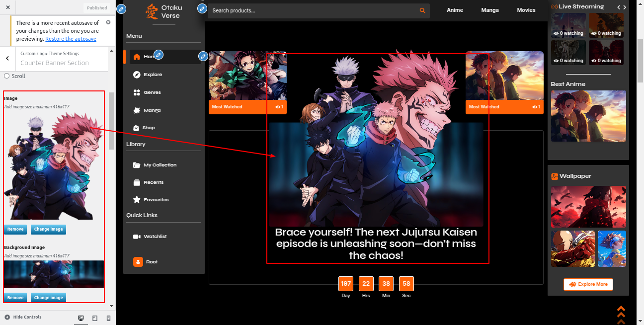Open the Manga top menu item
This screenshot has width=644, height=325.
[490, 10]
